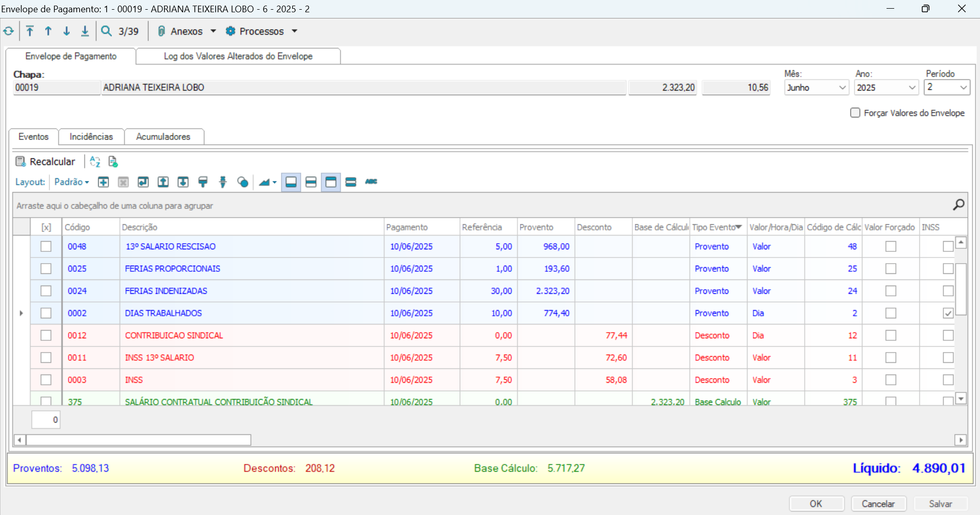Viewport: 980px width, 515px height.
Task: Expand the area chart dropdown arrow
Action: click(275, 182)
